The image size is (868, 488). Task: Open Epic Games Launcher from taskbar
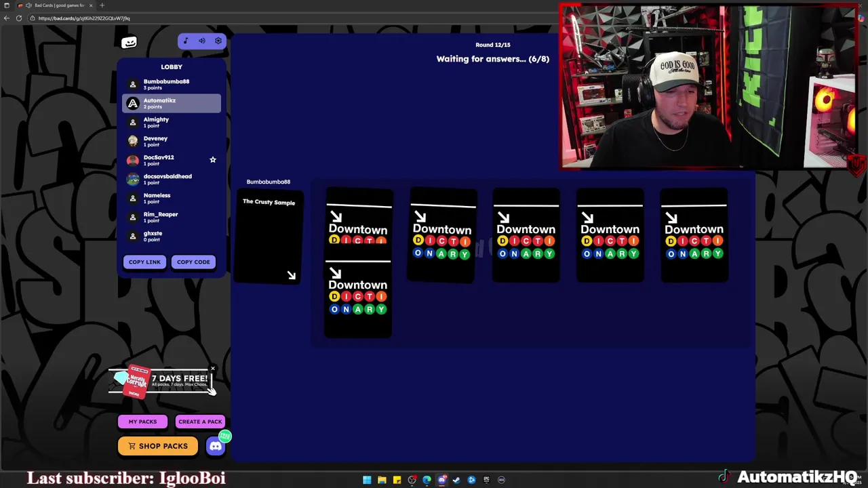pyautogui.click(x=486, y=480)
